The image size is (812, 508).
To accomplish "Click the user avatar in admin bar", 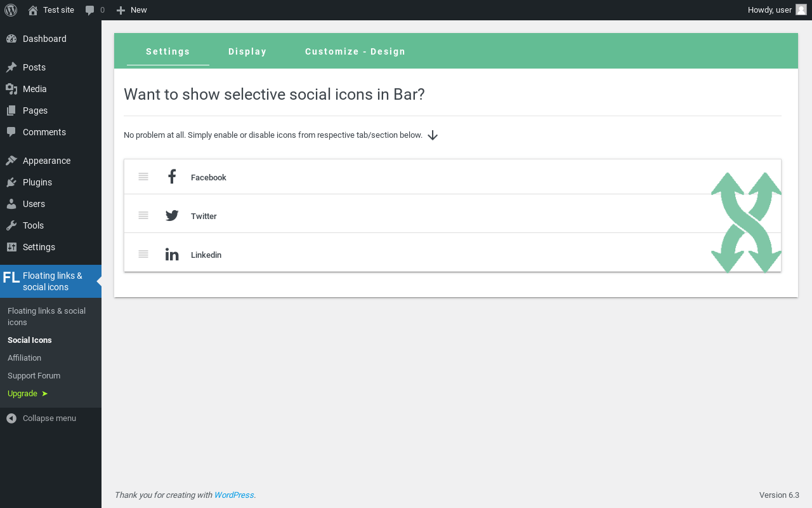I will (801, 10).
